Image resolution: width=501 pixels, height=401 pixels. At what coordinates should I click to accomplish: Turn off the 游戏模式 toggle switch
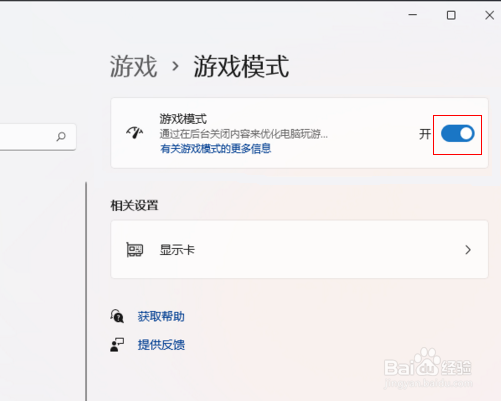[x=458, y=134]
